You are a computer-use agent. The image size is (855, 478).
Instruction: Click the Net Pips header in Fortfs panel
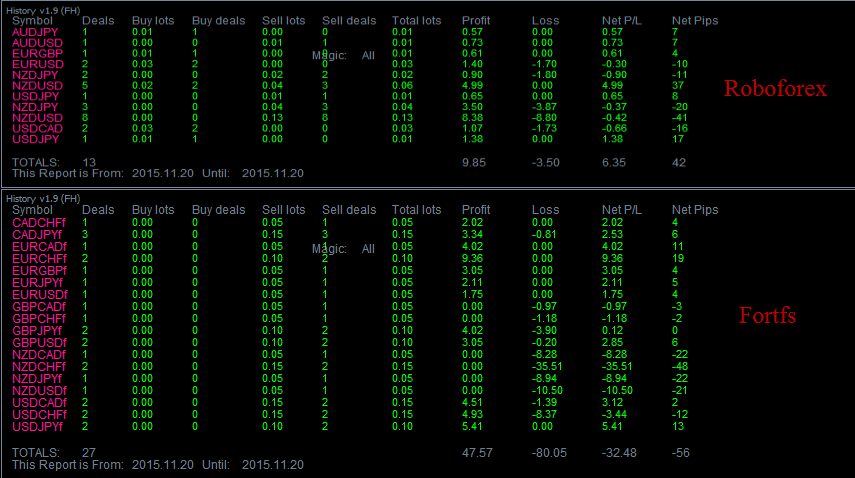coord(695,210)
